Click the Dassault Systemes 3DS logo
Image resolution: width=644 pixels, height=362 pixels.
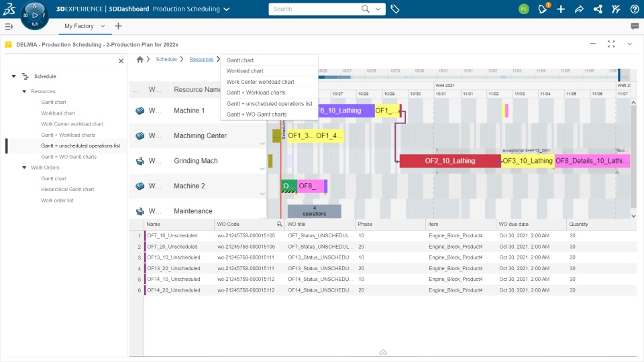[x=9, y=9]
